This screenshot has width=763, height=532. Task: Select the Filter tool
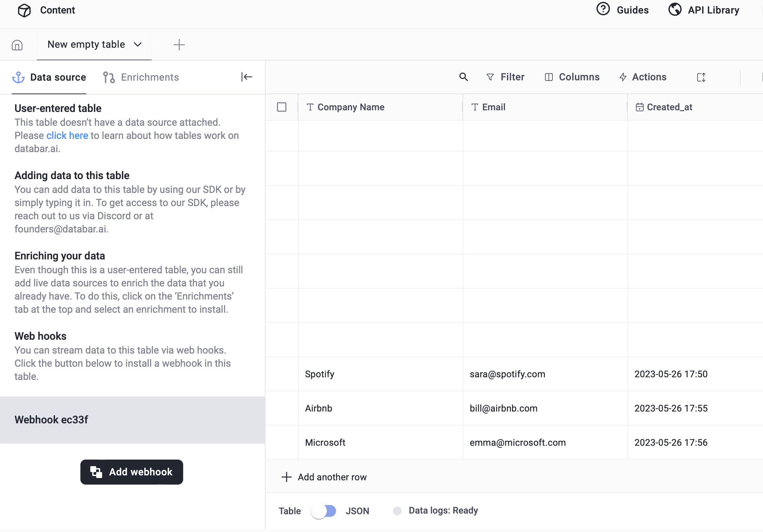(x=505, y=77)
